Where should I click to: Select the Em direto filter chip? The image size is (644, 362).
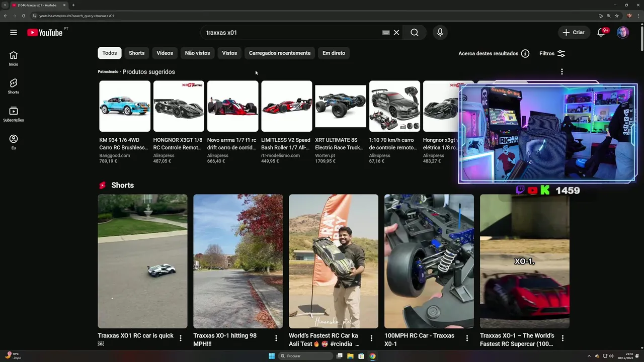[x=334, y=53]
